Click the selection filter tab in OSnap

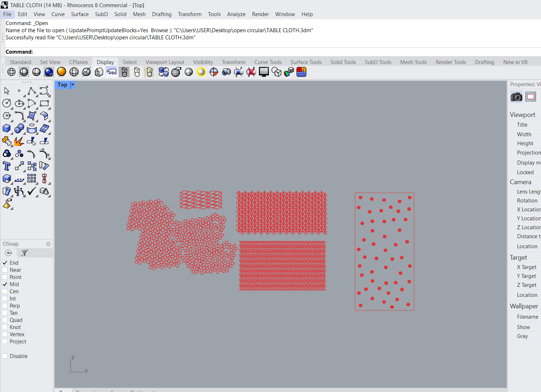click(25, 253)
